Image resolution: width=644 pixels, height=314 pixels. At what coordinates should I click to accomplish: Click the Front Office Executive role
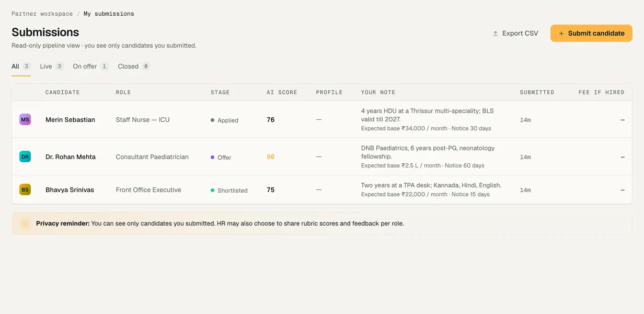[x=148, y=190]
